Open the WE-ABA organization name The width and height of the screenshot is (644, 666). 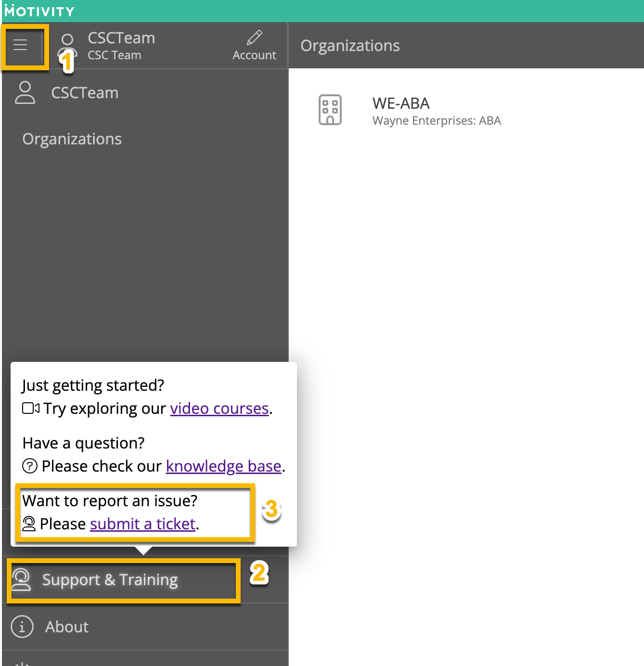click(401, 103)
